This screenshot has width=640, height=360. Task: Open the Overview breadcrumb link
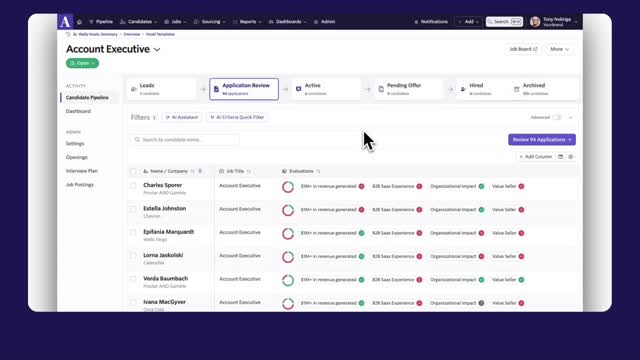(131, 34)
